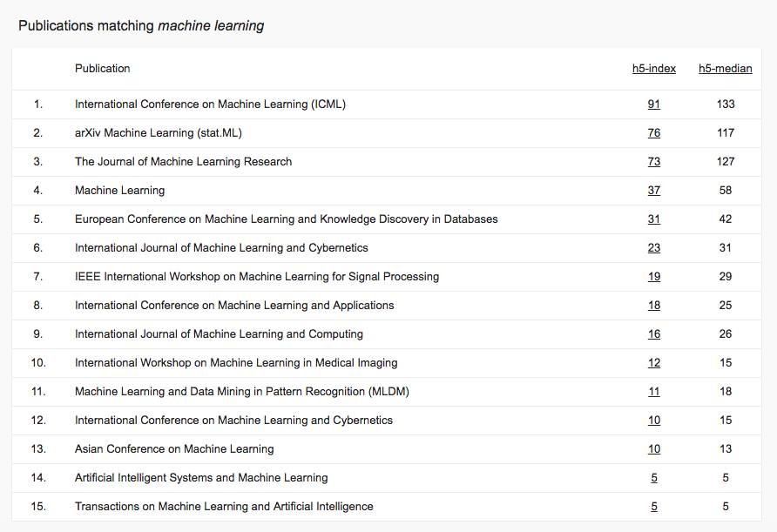777x532 pixels.
Task: Click h5-index 12 for Medical Imaging workshop
Action: 653,363
